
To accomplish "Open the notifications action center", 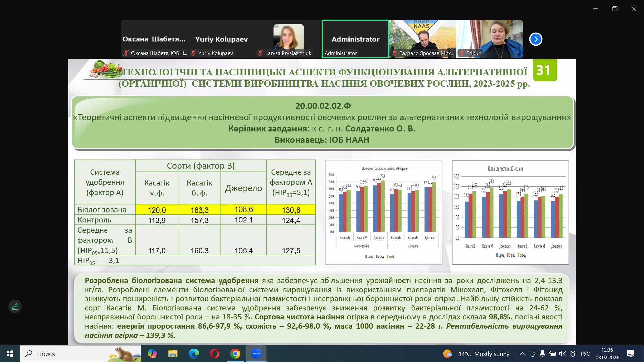I will pos(630,354).
